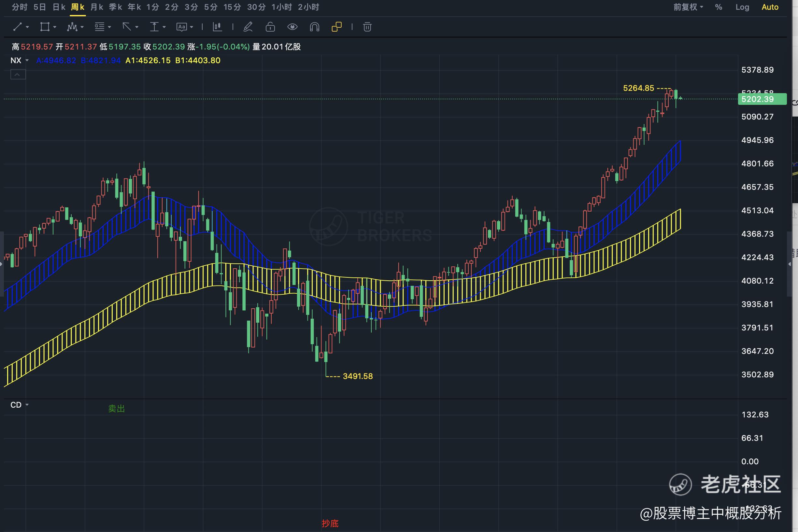798x532 pixels.
Task: Select the wave pattern drawing tool
Action: tap(72, 27)
